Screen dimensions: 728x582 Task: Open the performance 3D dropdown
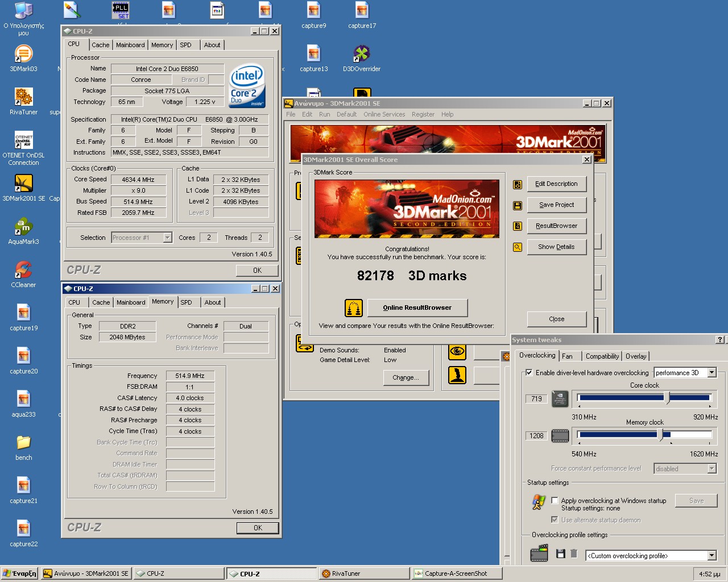[712, 373]
